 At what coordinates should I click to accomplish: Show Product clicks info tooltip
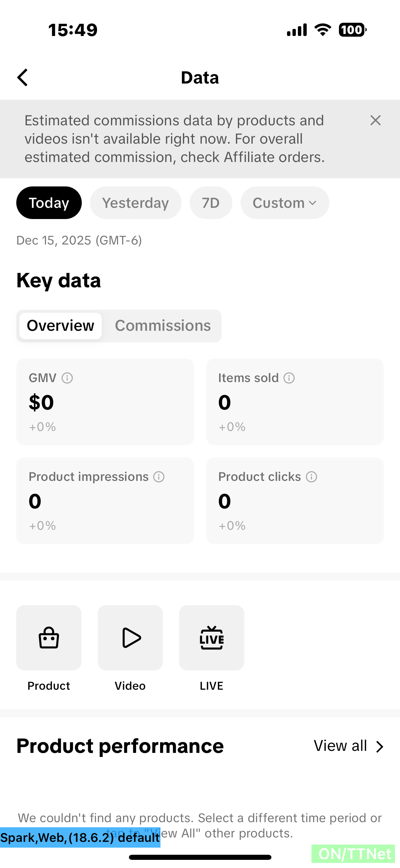311,477
